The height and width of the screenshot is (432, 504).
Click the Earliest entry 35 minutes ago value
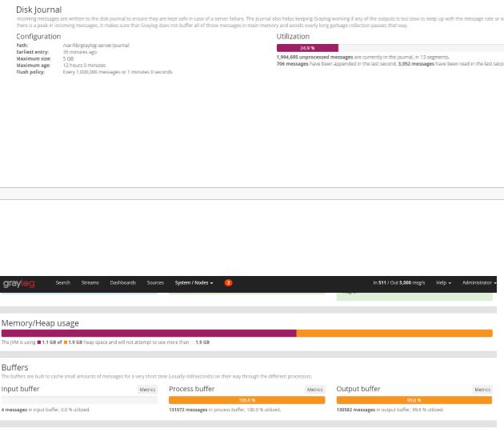80,52
